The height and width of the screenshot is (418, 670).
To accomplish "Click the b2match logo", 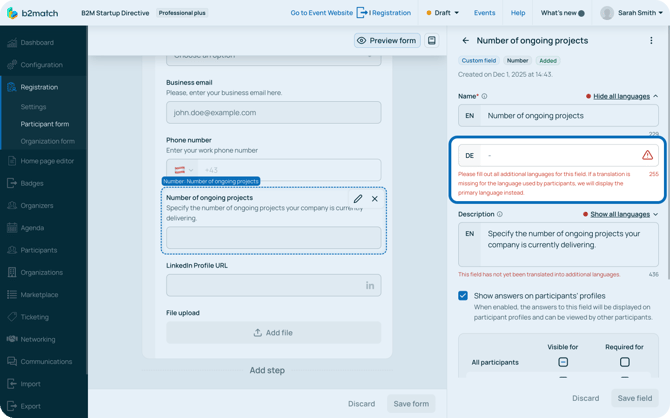I will pos(32,13).
